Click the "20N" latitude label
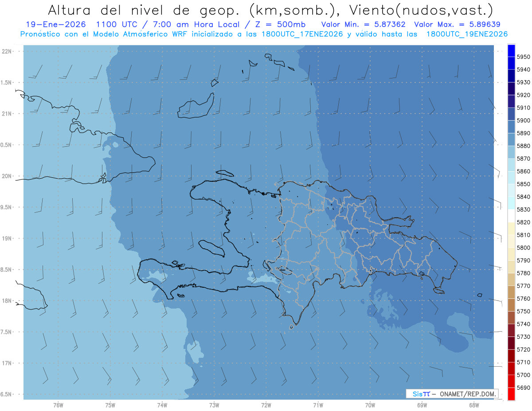 coord(7,176)
